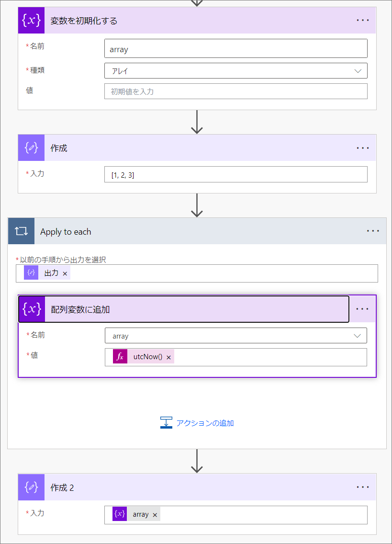Screen dimensions: 392x544
Task: Click the loop icon on Apply to each
Action: (21, 231)
